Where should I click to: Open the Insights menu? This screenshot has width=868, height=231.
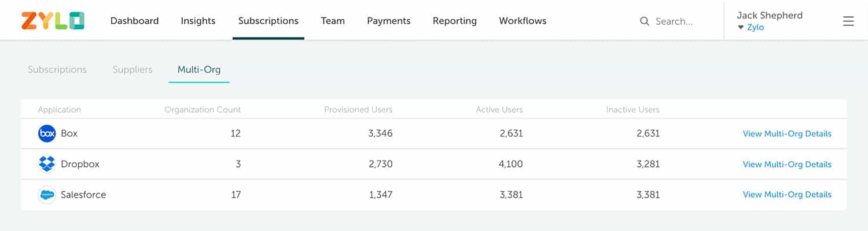(x=198, y=21)
